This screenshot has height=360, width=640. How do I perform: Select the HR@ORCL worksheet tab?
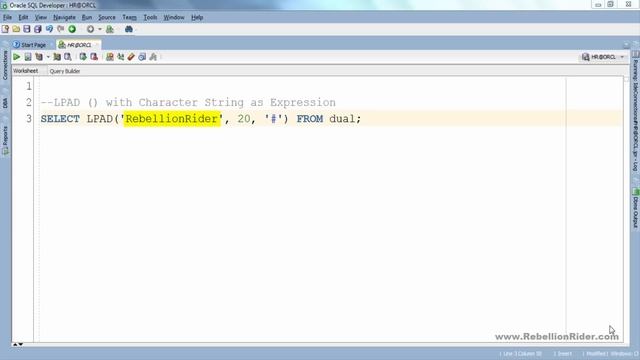click(x=78, y=44)
